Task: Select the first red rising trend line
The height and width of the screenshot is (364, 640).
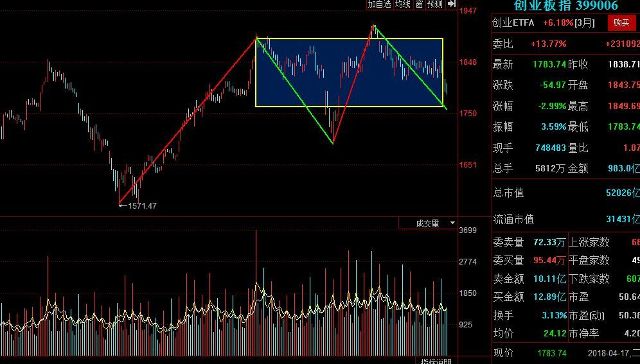Action: coord(188,121)
